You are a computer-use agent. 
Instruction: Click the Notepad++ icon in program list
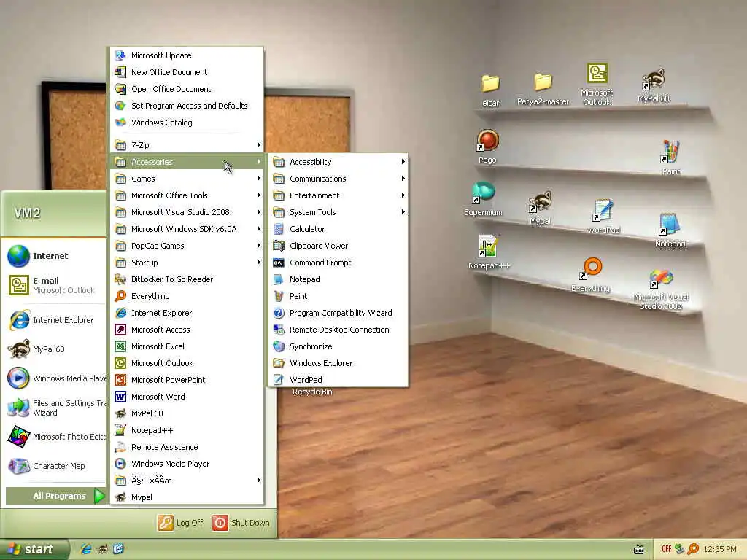(120, 430)
